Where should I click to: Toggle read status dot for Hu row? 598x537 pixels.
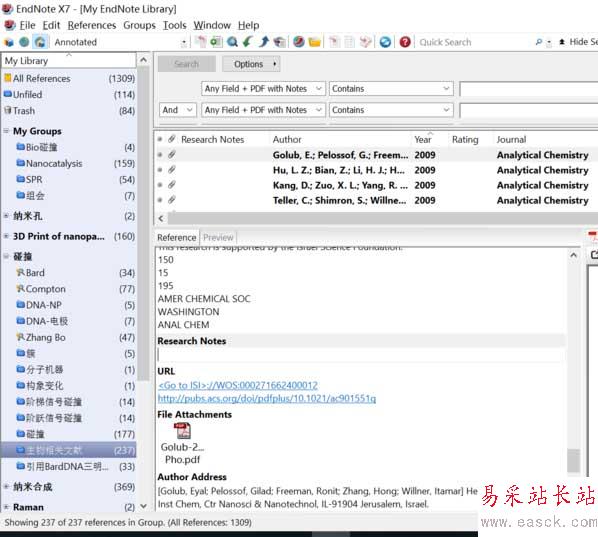(160, 170)
